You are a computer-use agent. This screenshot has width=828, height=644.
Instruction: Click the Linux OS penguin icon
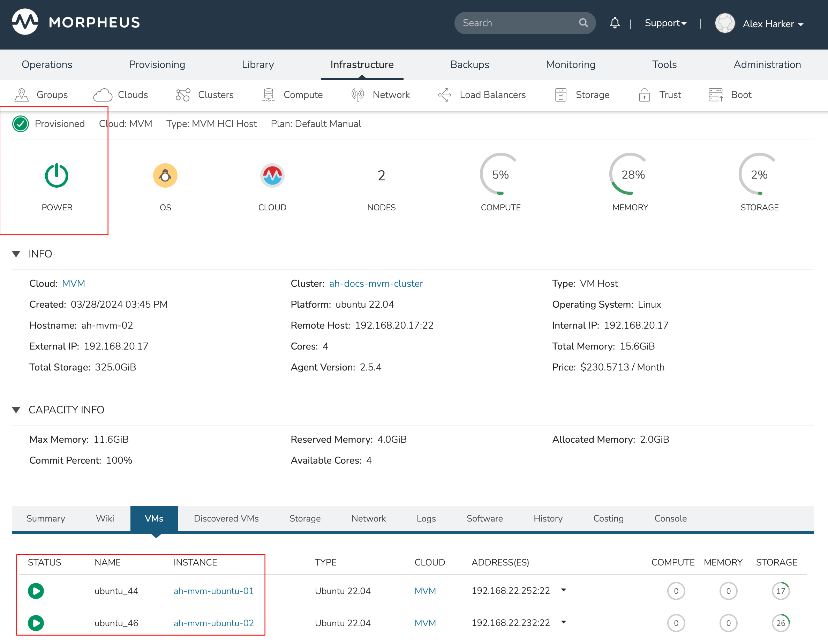click(165, 175)
